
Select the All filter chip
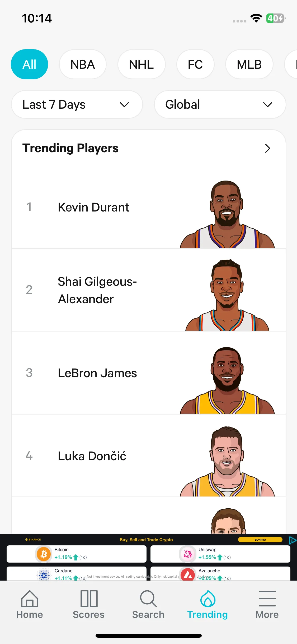tap(29, 64)
